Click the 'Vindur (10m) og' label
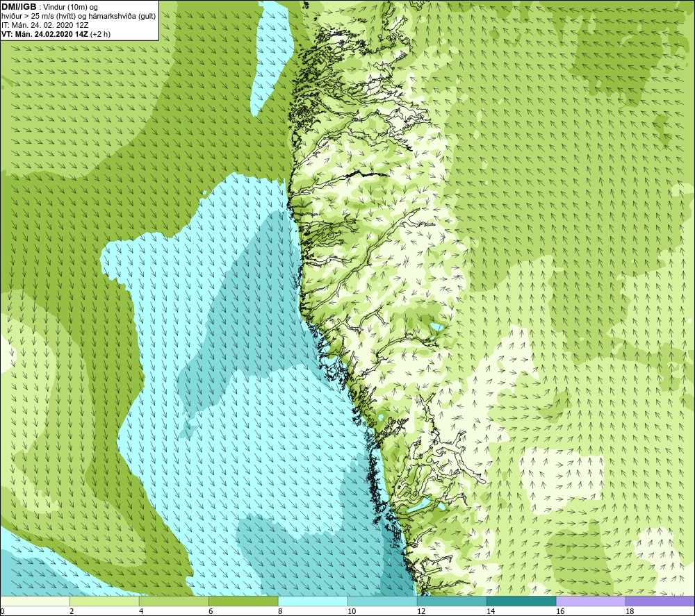 [x=70, y=8]
